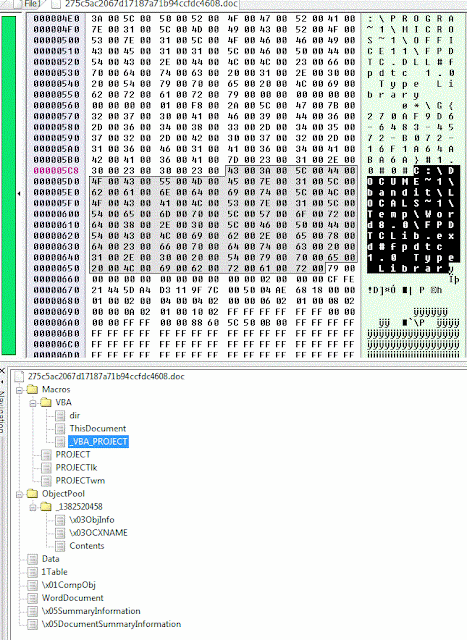The width and height of the screenshot is (467, 640).
Task: Select the Macros folder label
Action: point(56,389)
